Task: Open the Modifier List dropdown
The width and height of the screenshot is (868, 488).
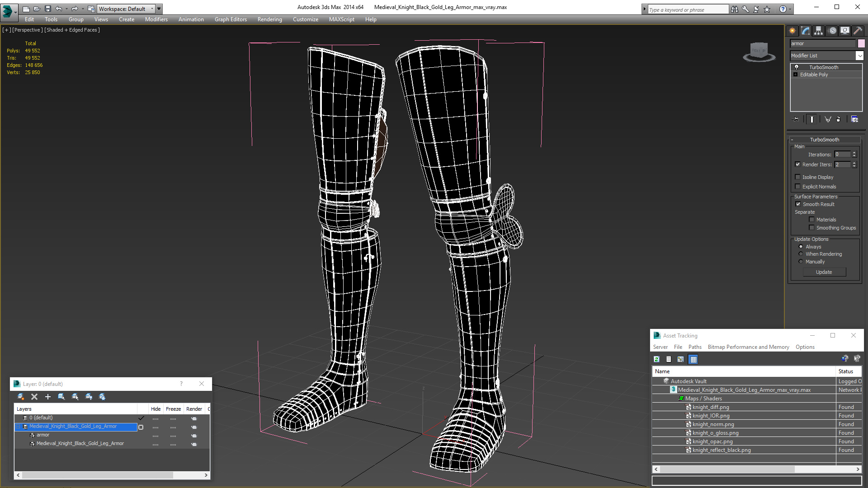Action: click(859, 56)
